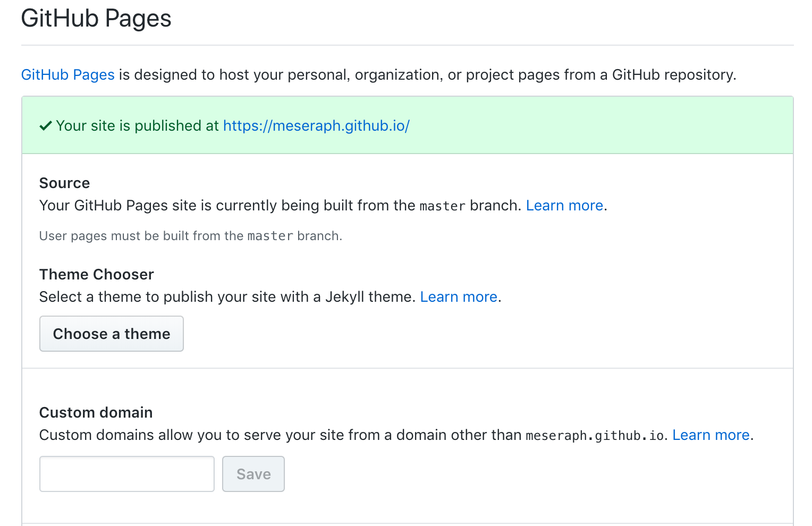812x526 pixels.
Task: Select the Source section heading
Action: coord(64,183)
